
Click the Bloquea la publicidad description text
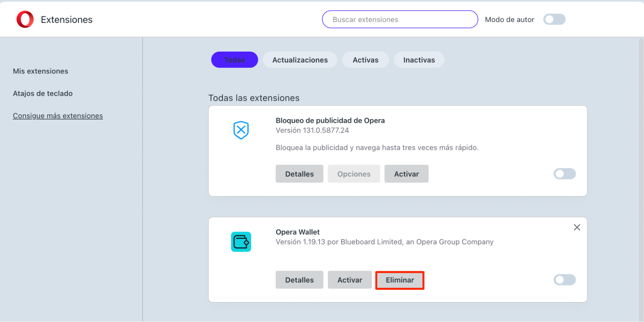(x=377, y=147)
